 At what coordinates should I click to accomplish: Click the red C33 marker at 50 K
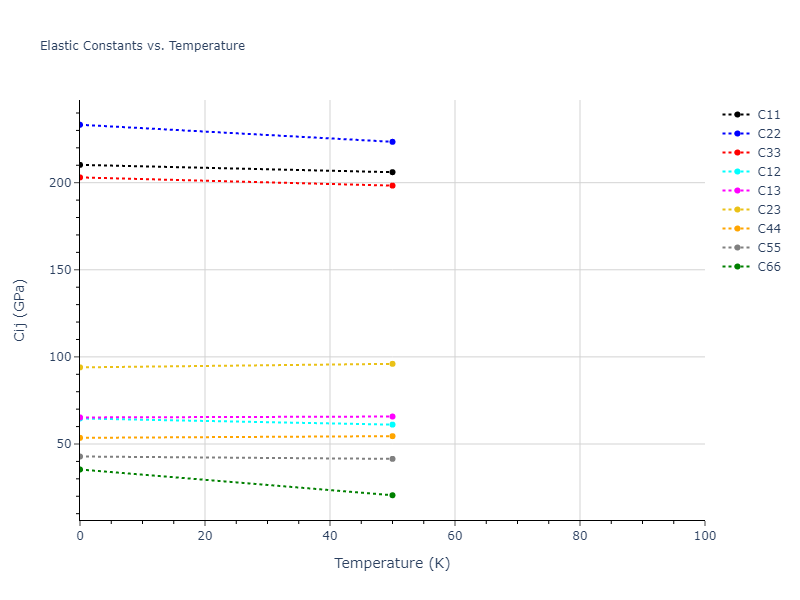[x=392, y=185]
